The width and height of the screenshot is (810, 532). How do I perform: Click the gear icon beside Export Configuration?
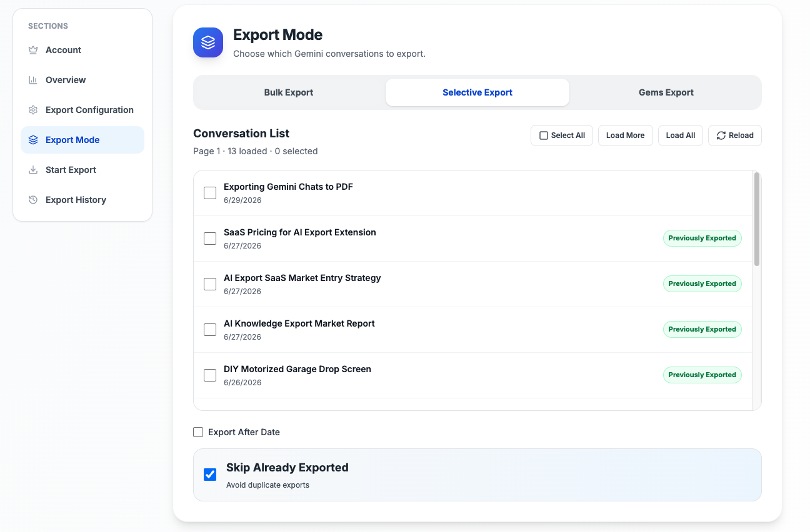pyautogui.click(x=33, y=110)
